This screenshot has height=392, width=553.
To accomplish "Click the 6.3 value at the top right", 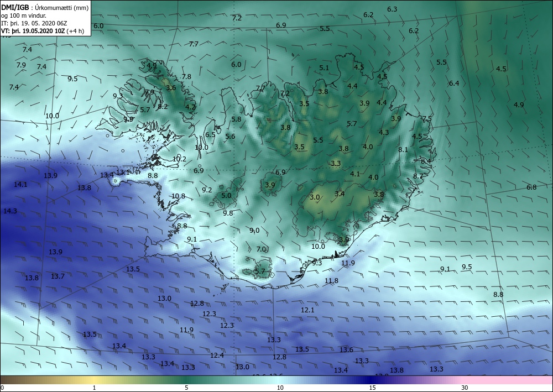I will [x=392, y=9].
